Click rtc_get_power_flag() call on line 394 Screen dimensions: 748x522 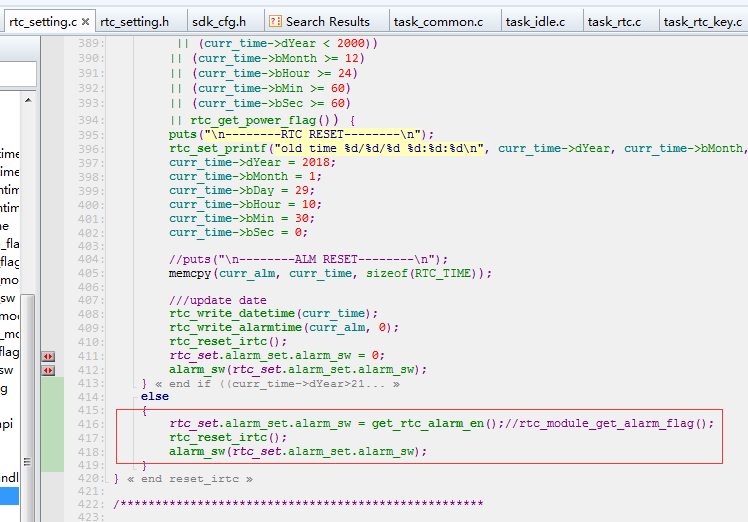click(x=264, y=120)
